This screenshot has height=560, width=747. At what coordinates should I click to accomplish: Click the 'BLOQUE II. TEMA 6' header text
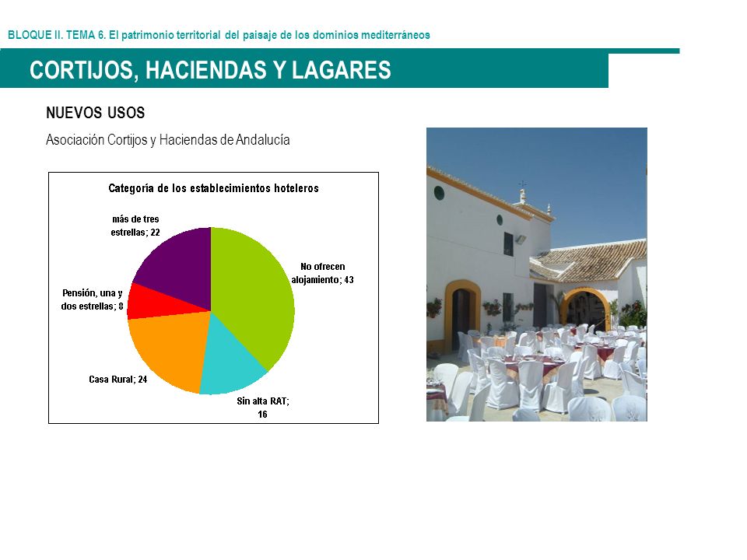(219, 35)
